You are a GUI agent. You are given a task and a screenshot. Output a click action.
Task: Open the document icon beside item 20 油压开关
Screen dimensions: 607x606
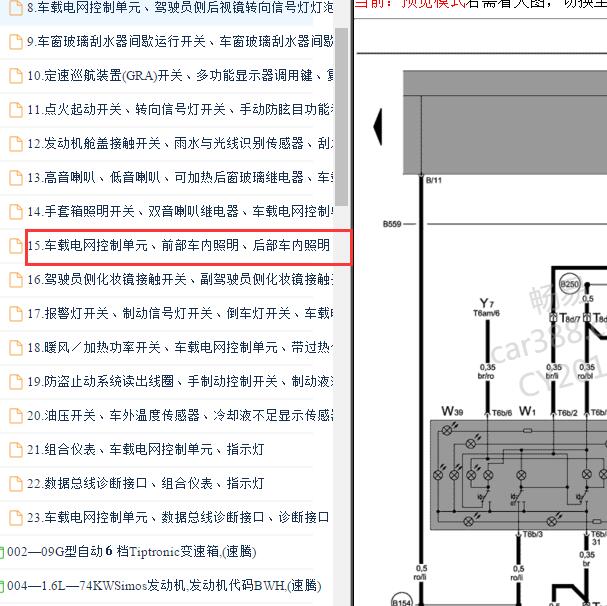[x=15, y=416]
